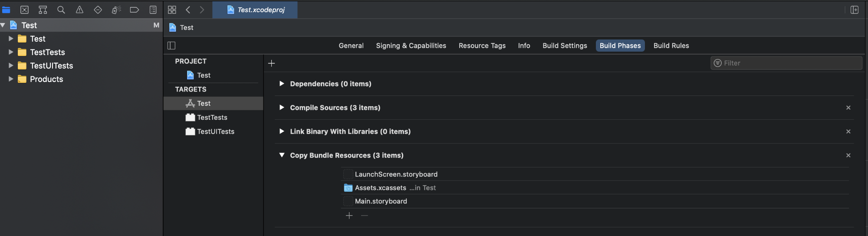The width and height of the screenshot is (868, 236).
Task: Switch to Signing & Capabilities tab
Action: (x=411, y=46)
